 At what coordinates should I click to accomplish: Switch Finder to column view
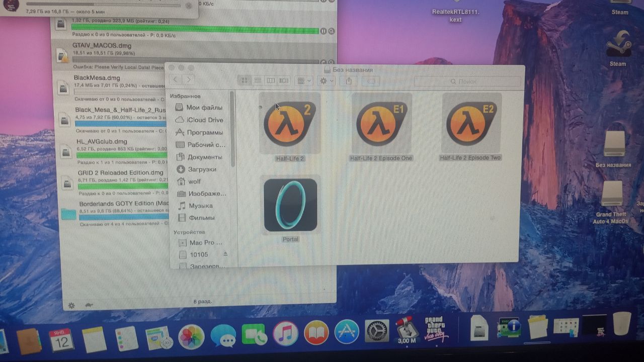pos(271,80)
